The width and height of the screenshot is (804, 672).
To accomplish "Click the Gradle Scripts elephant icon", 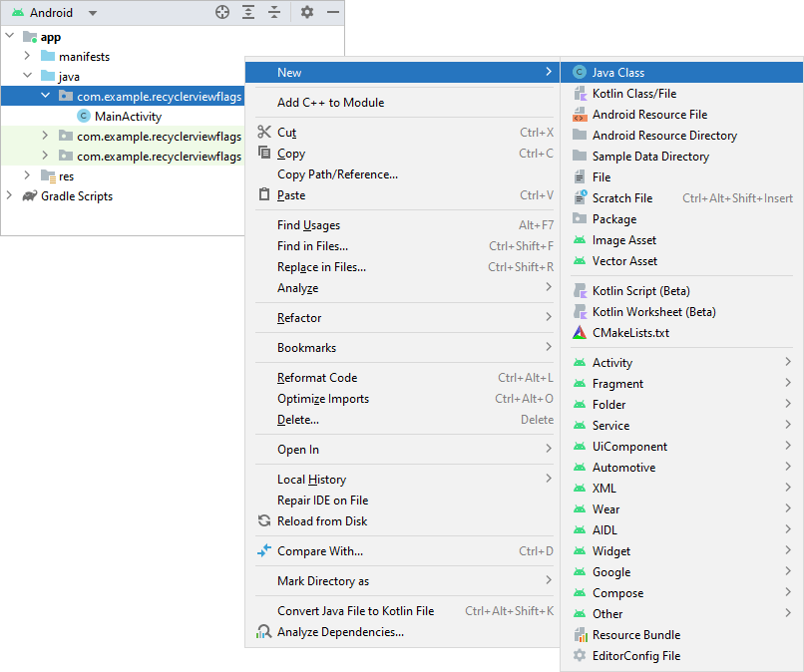I will [30, 195].
